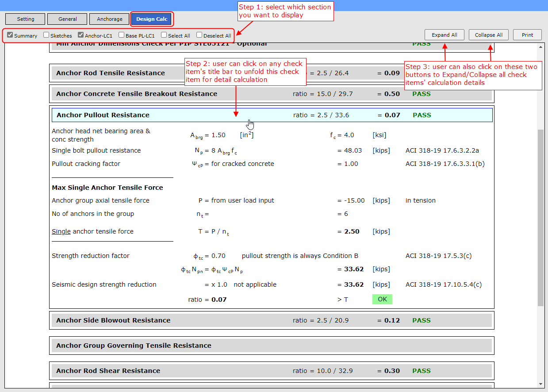Tick the Select All checkbox

[164, 35]
